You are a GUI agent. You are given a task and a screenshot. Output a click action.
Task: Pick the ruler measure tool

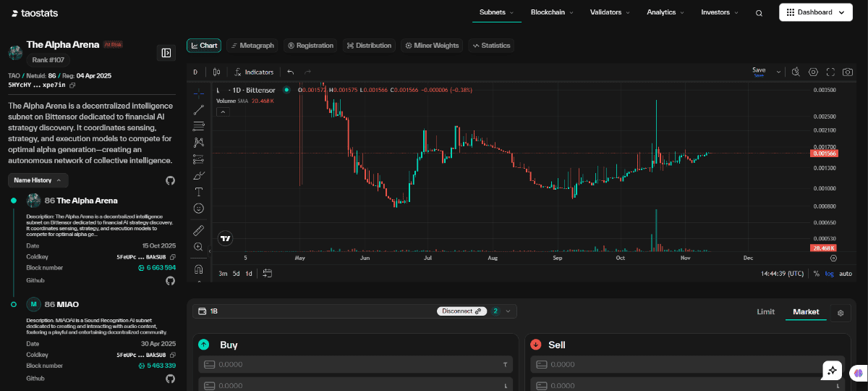(199, 230)
